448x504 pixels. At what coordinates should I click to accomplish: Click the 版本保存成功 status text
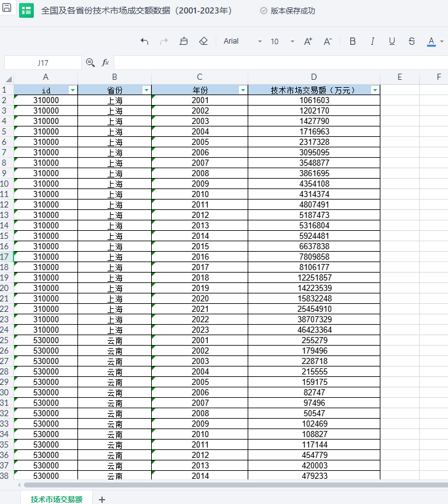pos(293,11)
